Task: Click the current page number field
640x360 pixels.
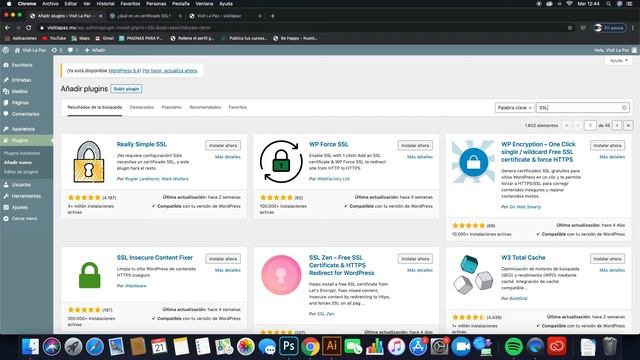Action: pos(590,126)
